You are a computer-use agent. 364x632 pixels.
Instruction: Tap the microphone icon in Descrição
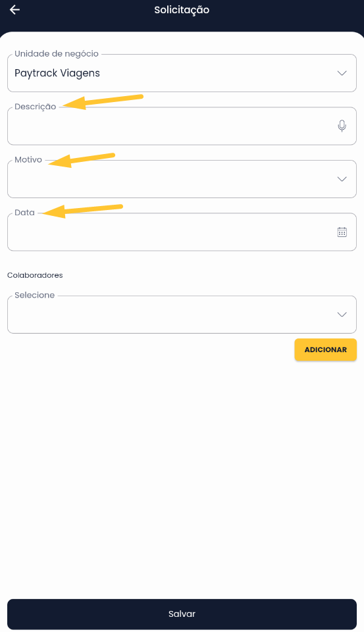[x=342, y=126]
